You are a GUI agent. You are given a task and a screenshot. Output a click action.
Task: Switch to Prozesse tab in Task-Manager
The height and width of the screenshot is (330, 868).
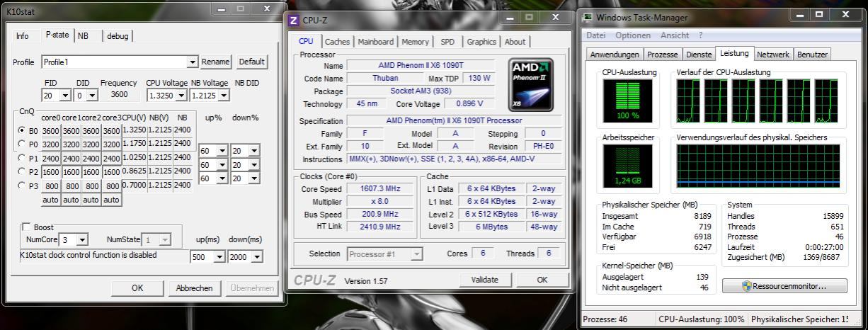[662, 55]
